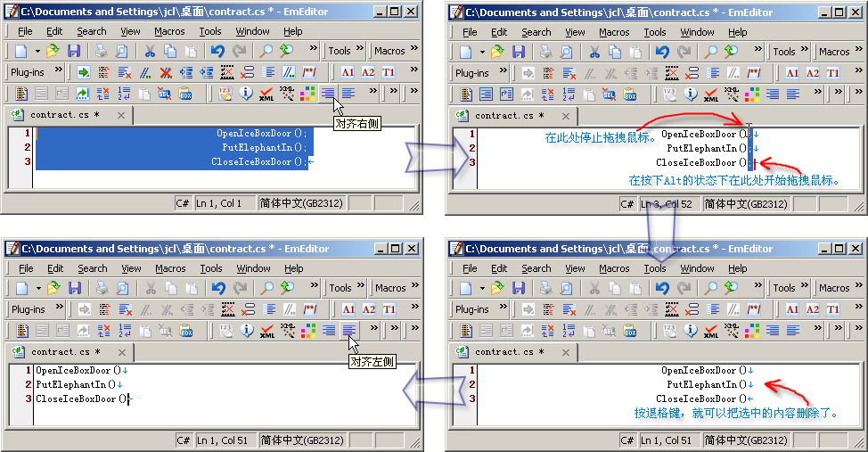Screen dimensions: 868x452
Task: Click Open file icon in top-right window
Action: [497, 52]
